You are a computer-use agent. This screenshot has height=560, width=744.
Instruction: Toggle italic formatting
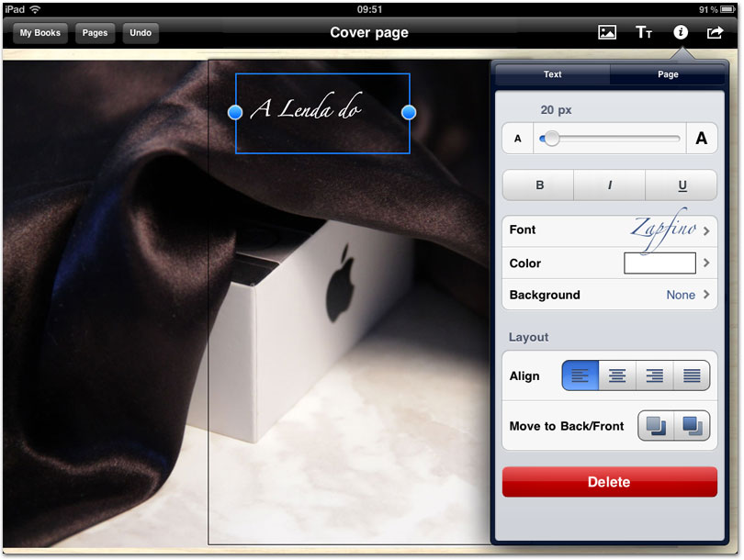point(609,185)
